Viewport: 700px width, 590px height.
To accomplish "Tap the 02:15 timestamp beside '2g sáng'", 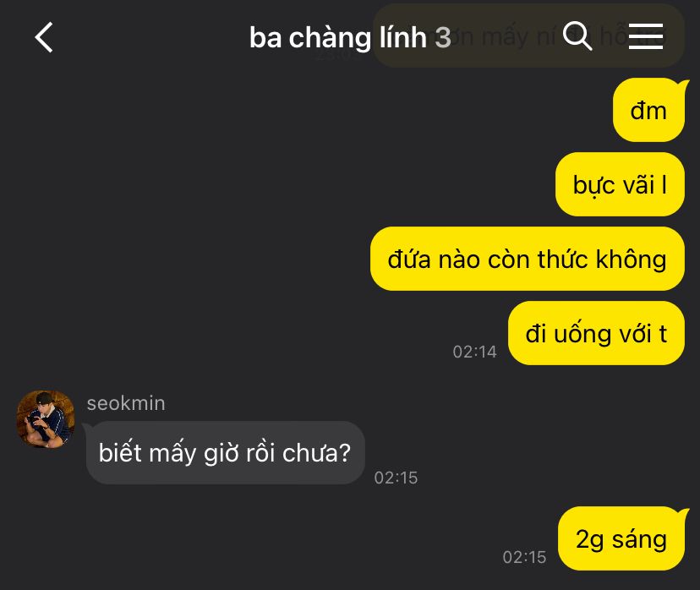I will click(x=524, y=557).
